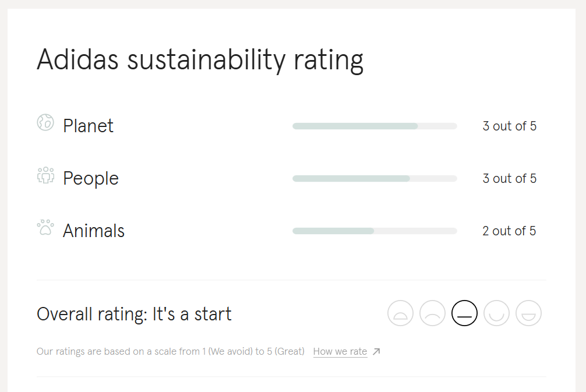This screenshot has width=586, height=392.
Task: Click the slight frown face icon
Action: click(432, 313)
